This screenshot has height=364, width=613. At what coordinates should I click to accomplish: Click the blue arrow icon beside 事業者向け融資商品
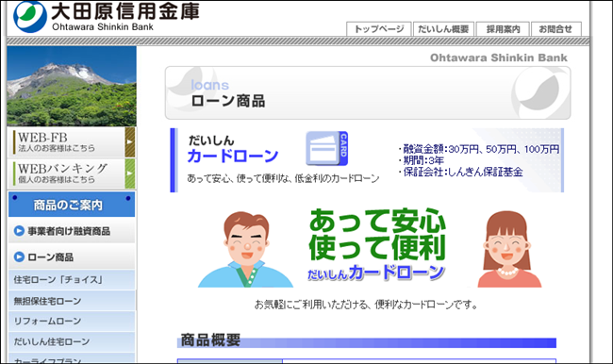(x=19, y=231)
